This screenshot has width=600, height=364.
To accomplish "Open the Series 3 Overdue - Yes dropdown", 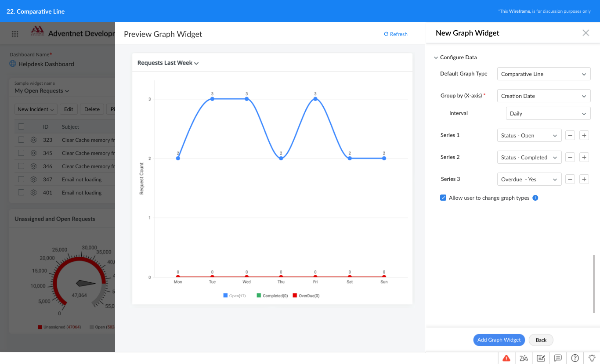I will pos(529,179).
